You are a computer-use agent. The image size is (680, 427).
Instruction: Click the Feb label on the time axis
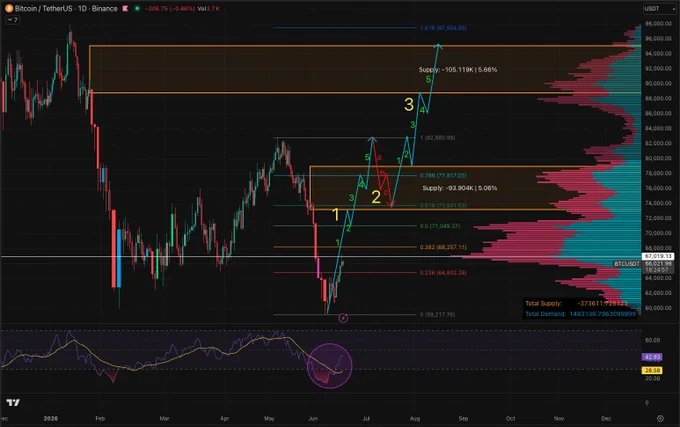click(x=100, y=418)
